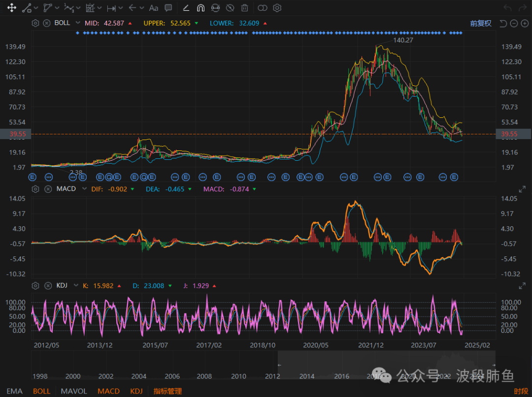Toggle the BOLL indicator in bottom bar
This screenshot has height=397, width=532.
click(42, 391)
